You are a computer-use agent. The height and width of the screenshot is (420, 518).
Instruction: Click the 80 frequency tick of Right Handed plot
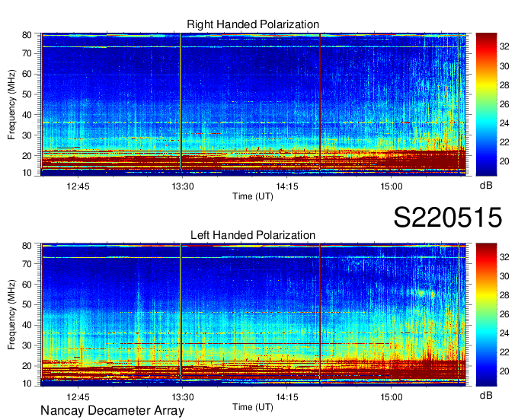[x=27, y=35]
